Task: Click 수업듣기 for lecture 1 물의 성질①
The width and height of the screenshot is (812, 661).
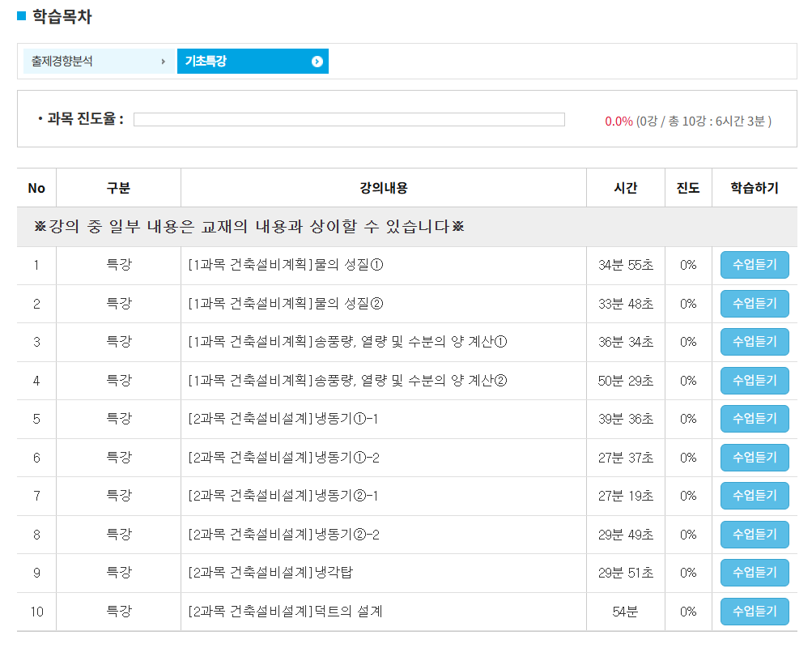Action: (x=754, y=265)
